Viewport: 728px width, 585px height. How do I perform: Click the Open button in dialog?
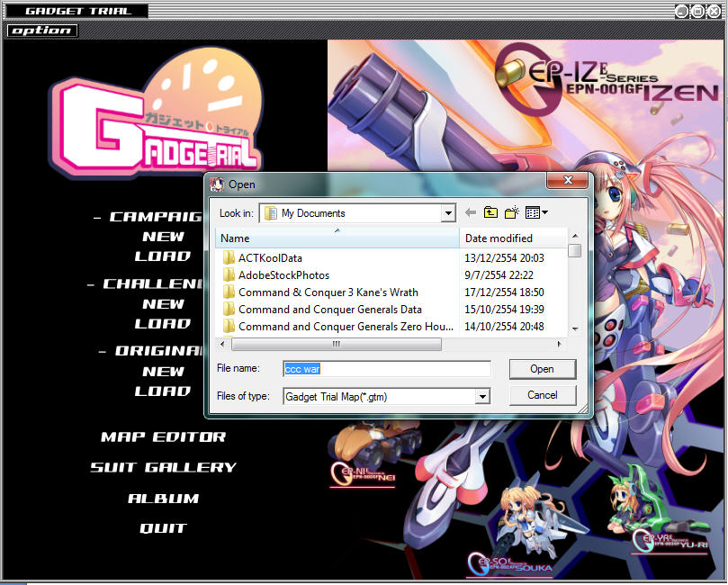pos(543,369)
